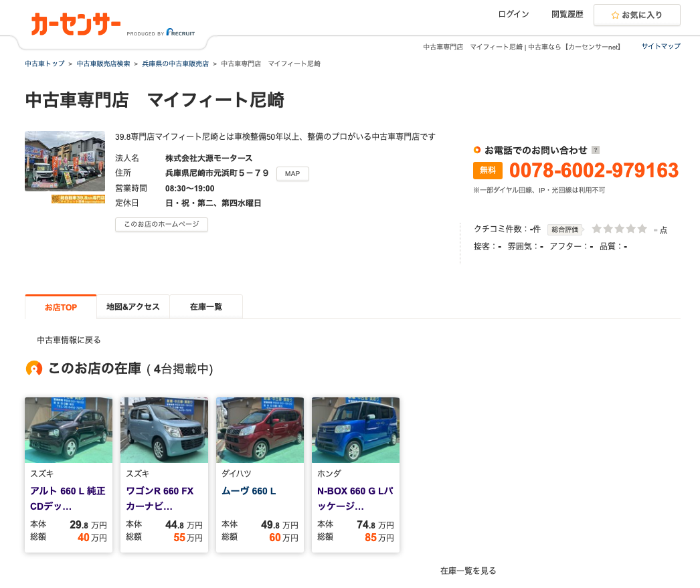Click the N-BOX base price 74.8万円
Image resolution: width=700 pixels, height=588 pixels.
(x=375, y=524)
